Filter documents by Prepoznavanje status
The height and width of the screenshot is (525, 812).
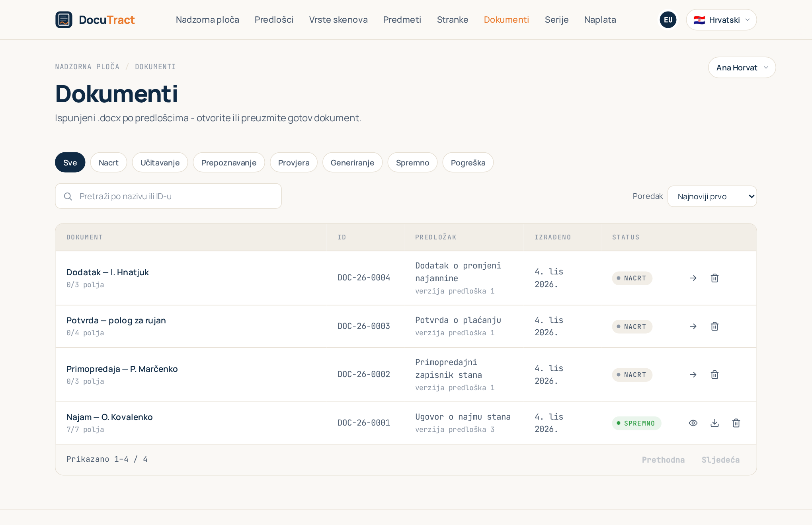coord(229,163)
